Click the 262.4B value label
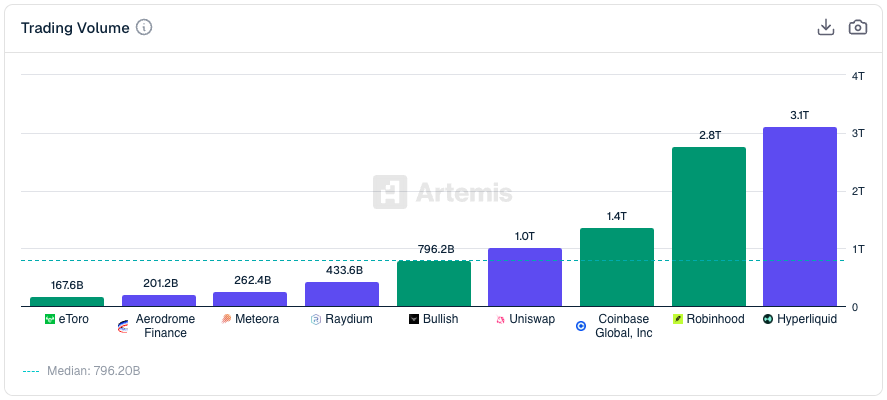 252,280
